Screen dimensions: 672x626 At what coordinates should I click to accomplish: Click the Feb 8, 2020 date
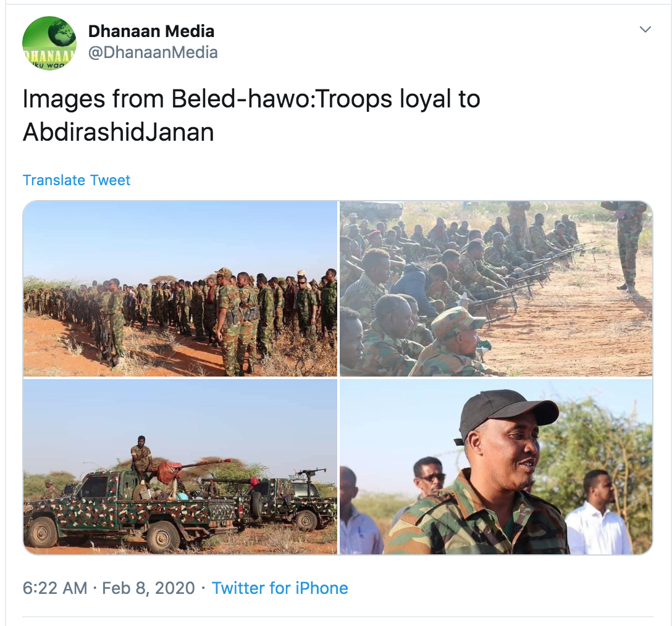[x=148, y=588]
